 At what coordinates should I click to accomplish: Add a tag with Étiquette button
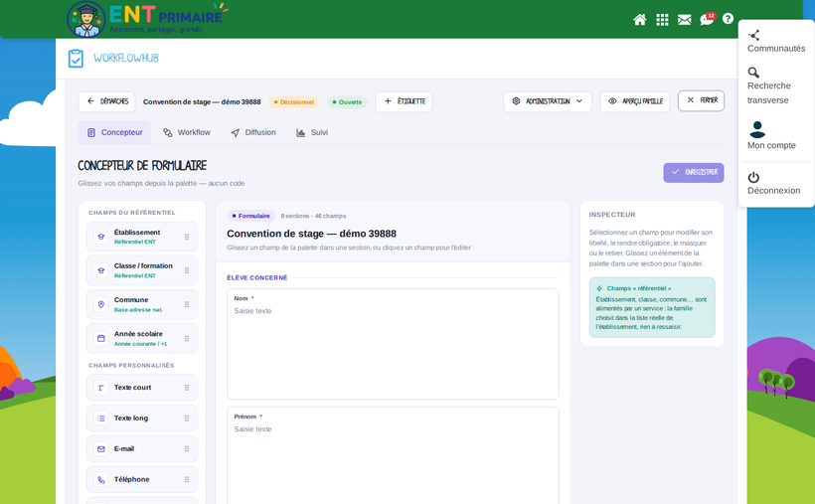click(404, 101)
